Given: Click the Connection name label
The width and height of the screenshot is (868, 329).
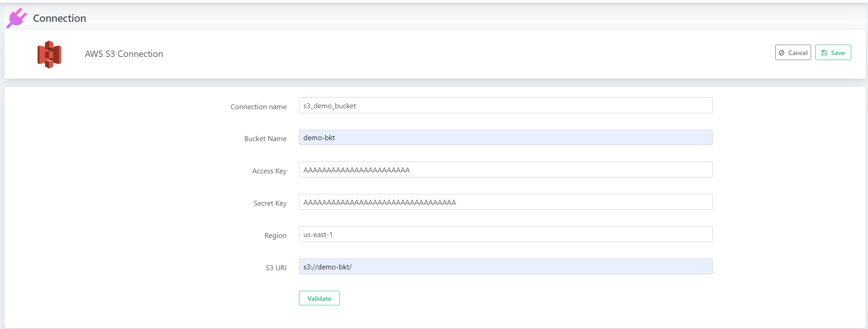Looking at the screenshot, I should pos(258,106).
